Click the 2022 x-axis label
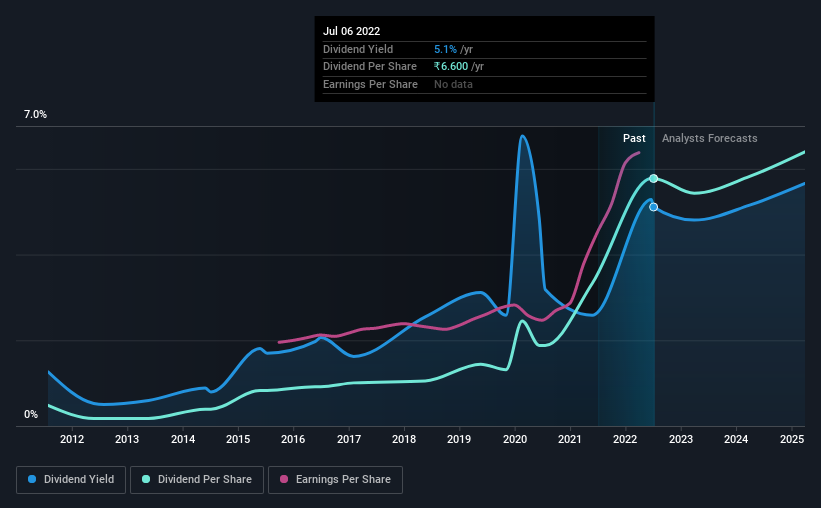 point(625,439)
